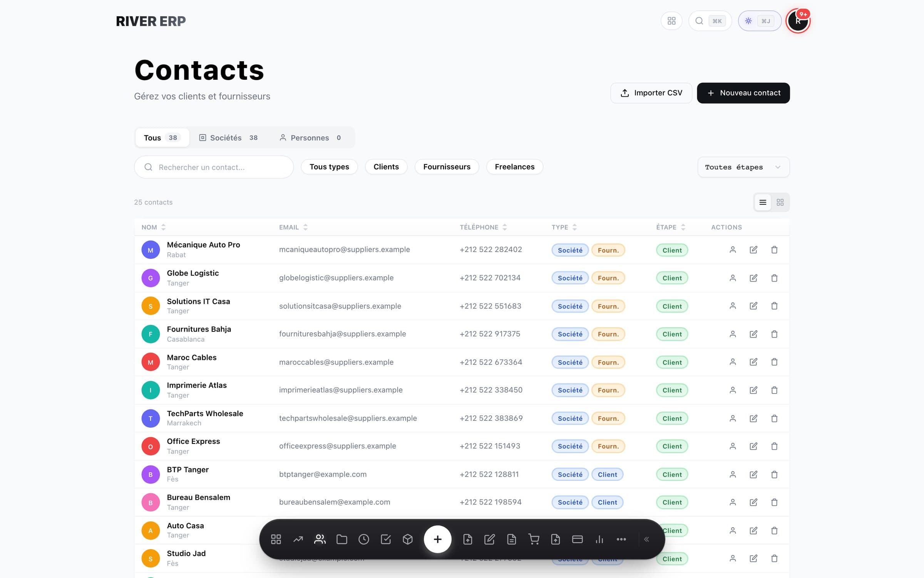Click the Importer CSV button

click(651, 93)
